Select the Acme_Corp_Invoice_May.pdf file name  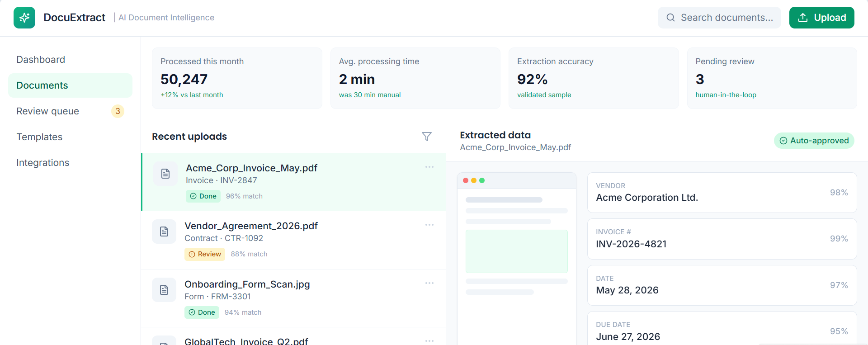tap(251, 168)
